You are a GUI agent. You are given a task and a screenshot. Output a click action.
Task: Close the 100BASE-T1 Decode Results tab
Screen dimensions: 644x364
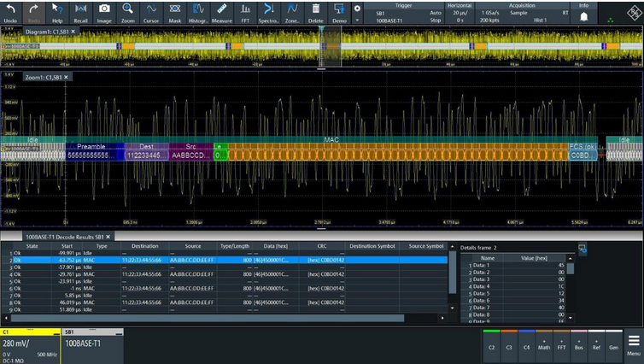[x=108, y=237]
